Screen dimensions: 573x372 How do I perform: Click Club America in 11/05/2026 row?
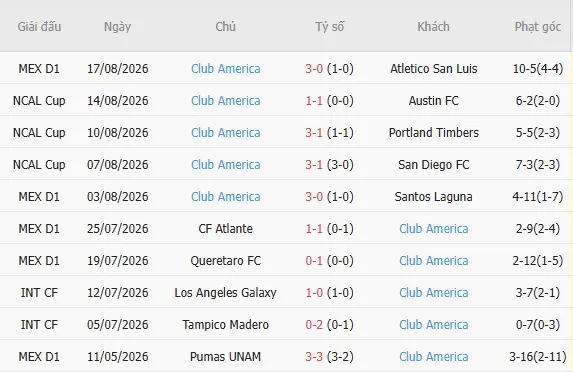tap(433, 357)
